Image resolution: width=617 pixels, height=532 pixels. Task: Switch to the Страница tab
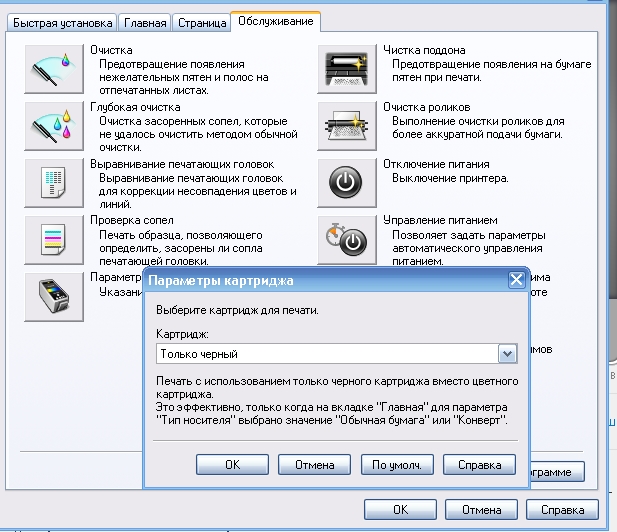(x=199, y=22)
